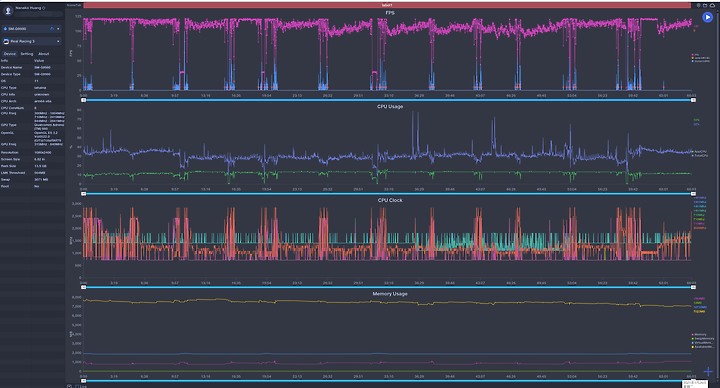Open the cloud upload icon in the top bar
Image resolution: width=720 pixels, height=388 pixels.
pos(712,6)
